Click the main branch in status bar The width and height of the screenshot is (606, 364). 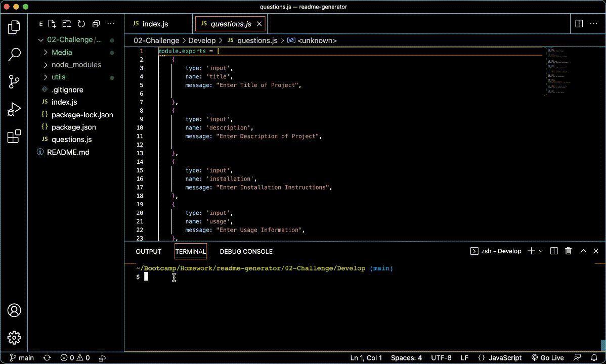coord(22,358)
